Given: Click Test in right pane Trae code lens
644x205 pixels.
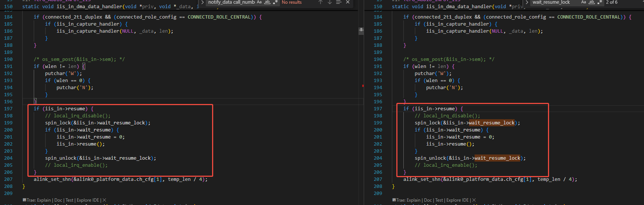Looking at the screenshot, I should pos(439,200).
